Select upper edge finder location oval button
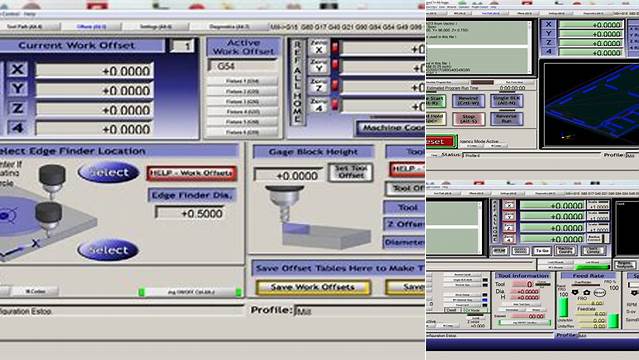 pyautogui.click(x=108, y=172)
